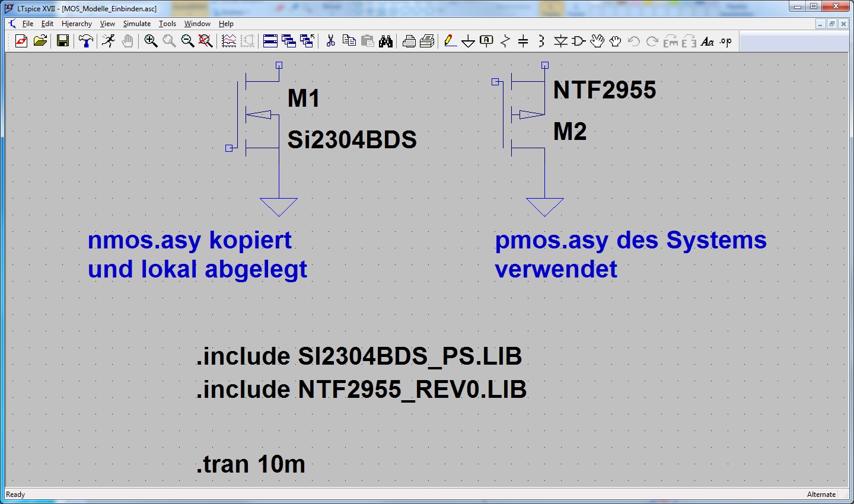This screenshot has height=504, width=854.
Task: Zoom out with the minus magnifier icon
Action: (187, 41)
